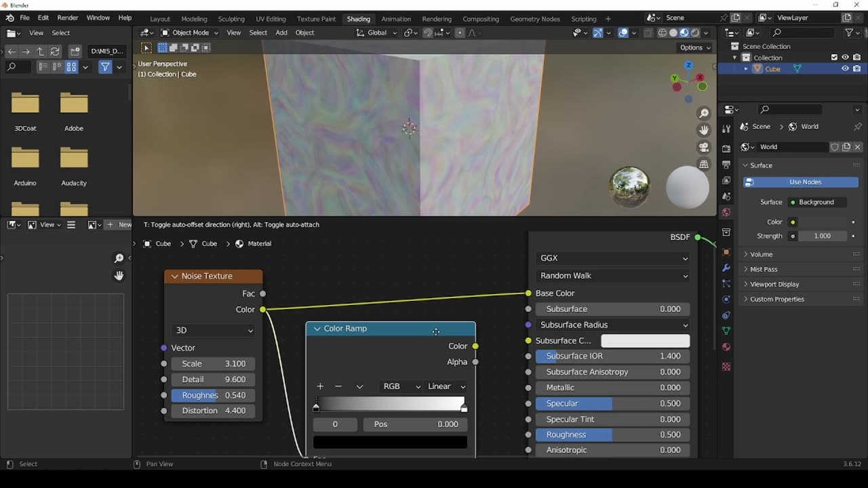Open the Random Walk subsurface dropdown
The width and height of the screenshot is (868, 488).
[613, 276]
